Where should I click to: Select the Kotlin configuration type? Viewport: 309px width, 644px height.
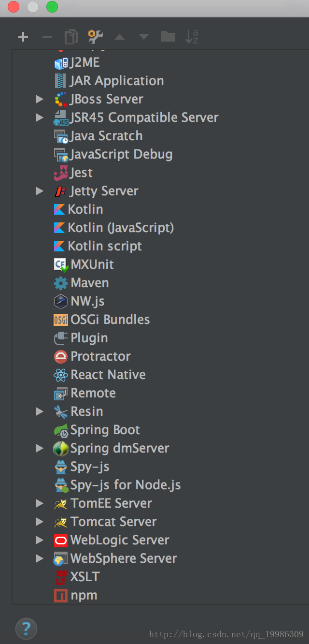[85, 209]
